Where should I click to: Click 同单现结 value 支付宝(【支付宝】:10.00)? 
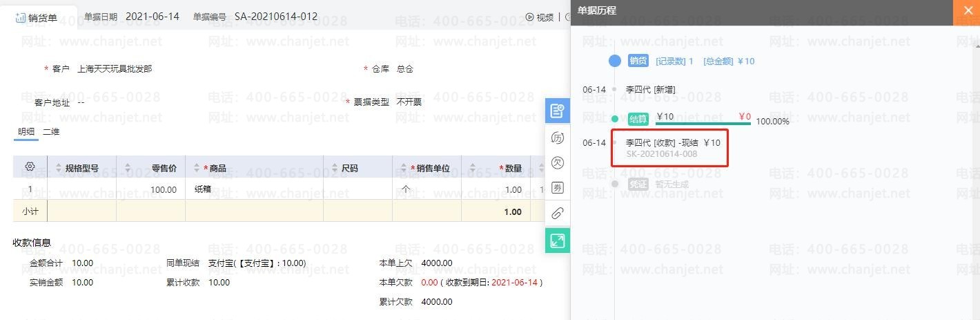[257, 263]
